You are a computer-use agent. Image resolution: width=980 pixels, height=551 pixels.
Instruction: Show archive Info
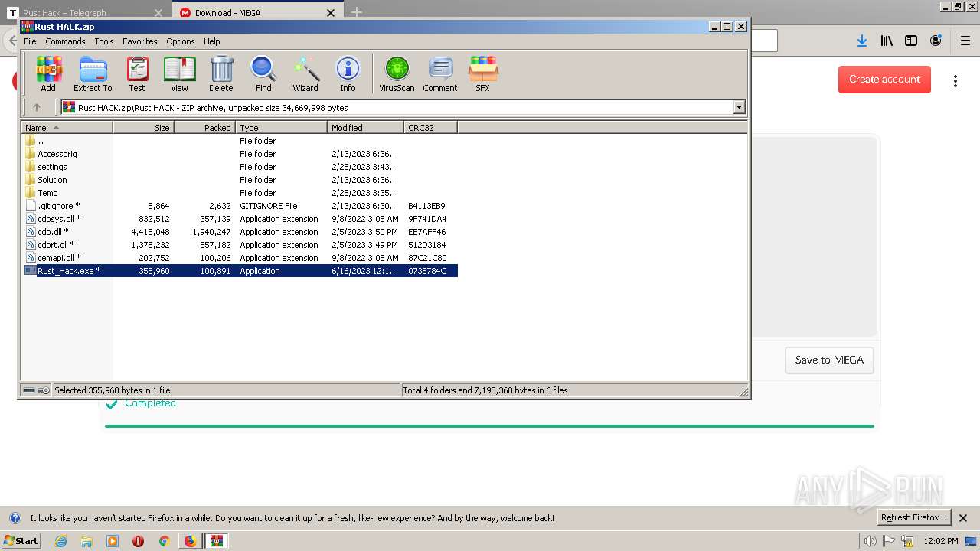pyautogui.click(x=348, y=74)
